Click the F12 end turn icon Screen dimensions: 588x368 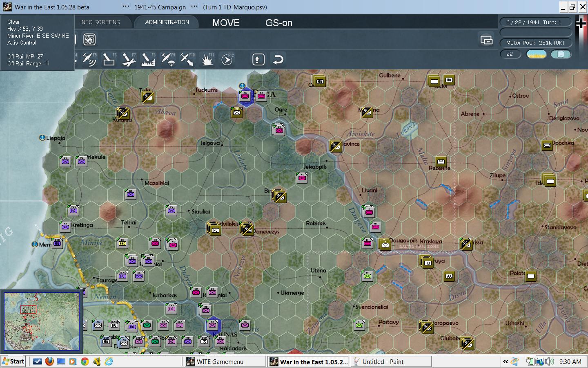(x=227, y=60)
